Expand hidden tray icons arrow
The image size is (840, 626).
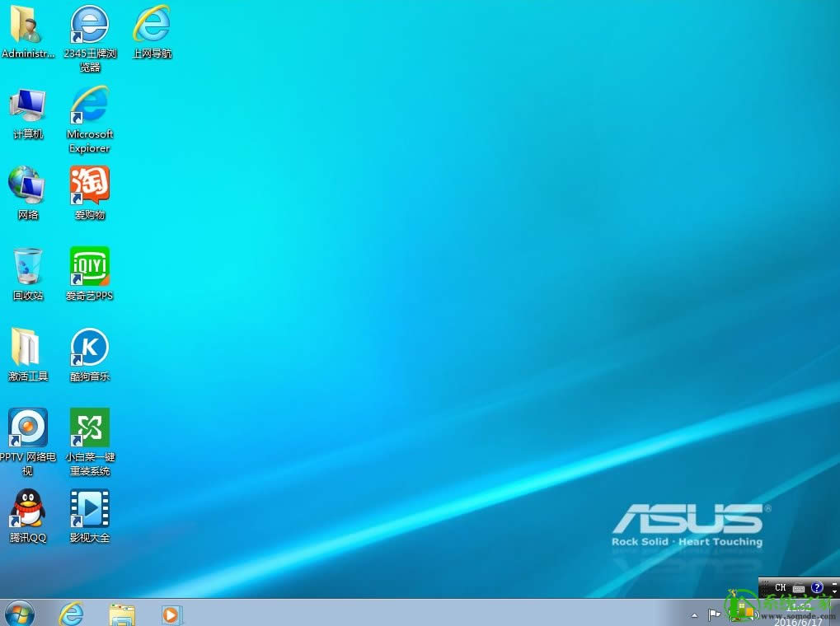[x=694, y=614]
